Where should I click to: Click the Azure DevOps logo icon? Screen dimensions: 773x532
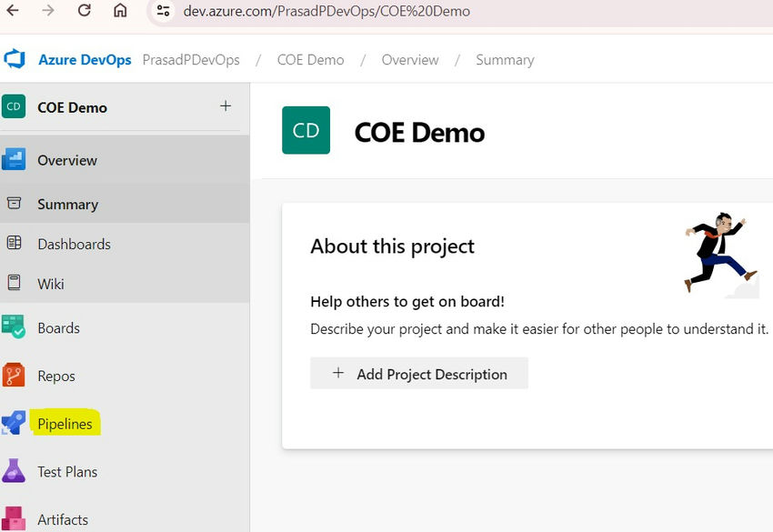coord(15,59)
